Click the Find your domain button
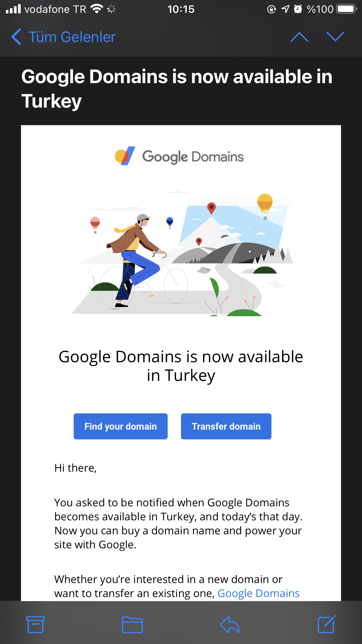 120,426
